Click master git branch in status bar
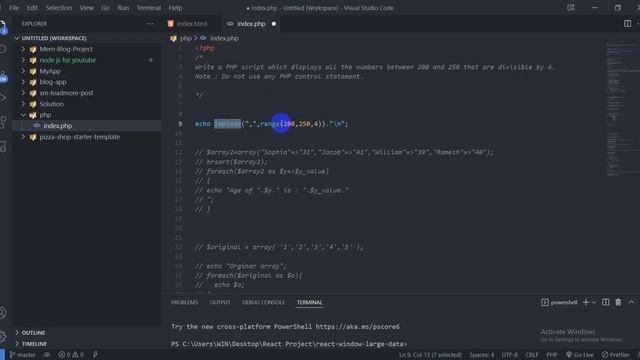 click(x=22, y=355)
